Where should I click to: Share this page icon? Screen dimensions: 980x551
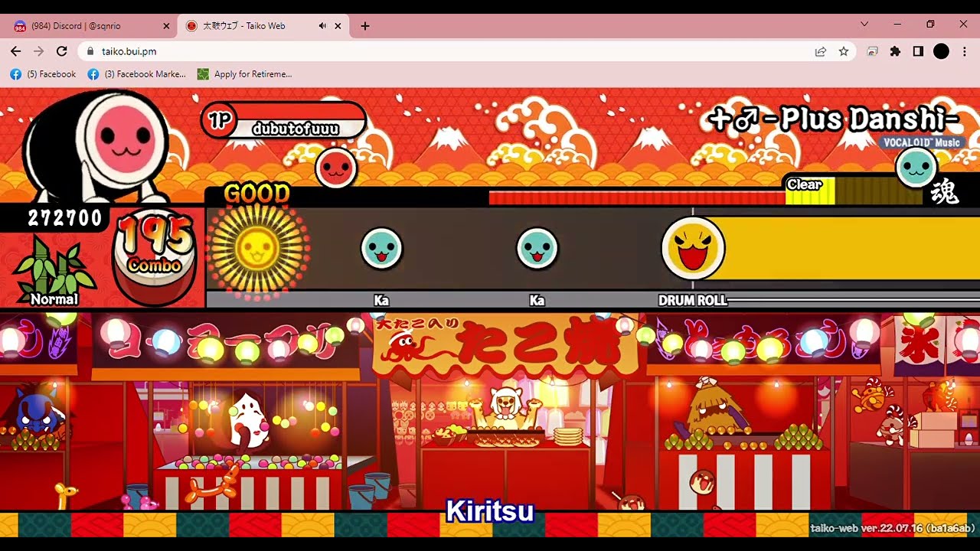(x=821, y=51)
